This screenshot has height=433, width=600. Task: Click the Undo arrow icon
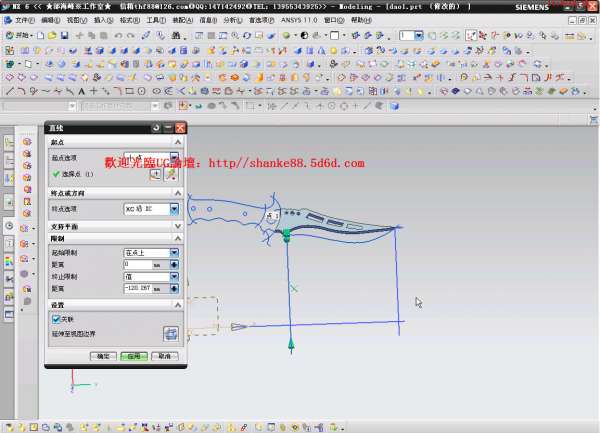click(119, 35)
